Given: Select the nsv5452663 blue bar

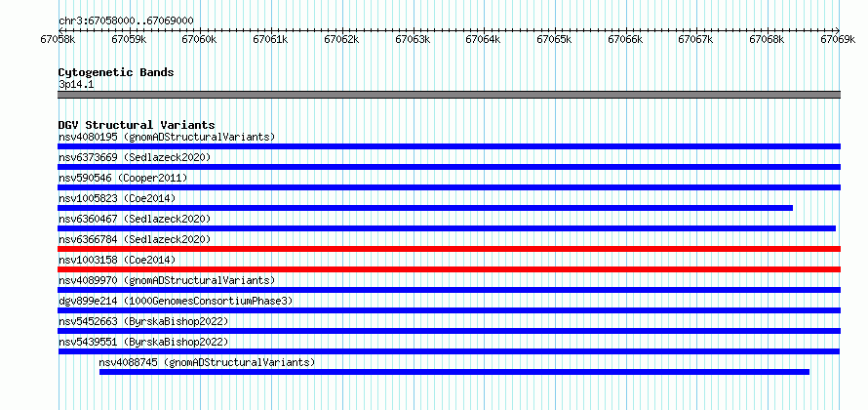Looking at the screenshot, I should pos(449,331).
